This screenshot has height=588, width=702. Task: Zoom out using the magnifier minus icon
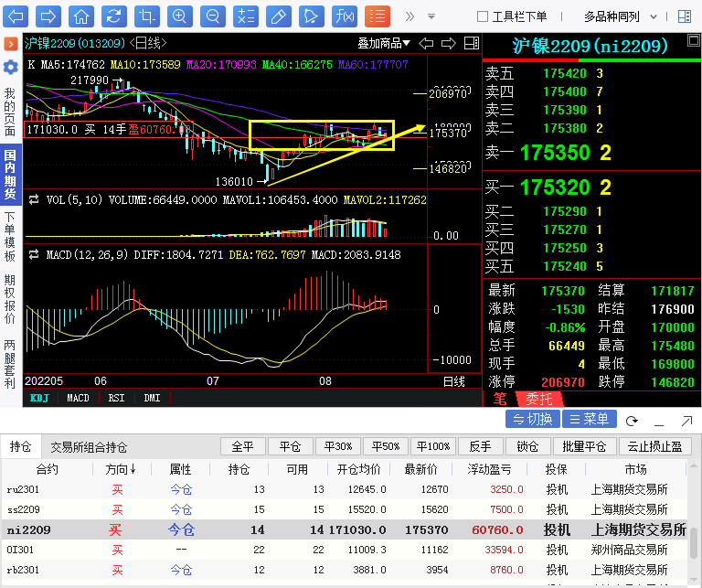212,16
